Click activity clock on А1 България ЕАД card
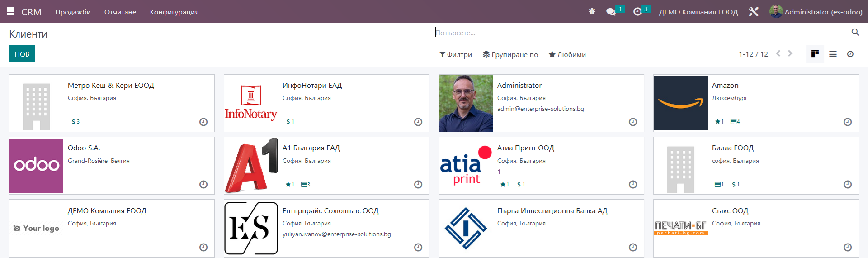868x258 pixels. [418, 184]
